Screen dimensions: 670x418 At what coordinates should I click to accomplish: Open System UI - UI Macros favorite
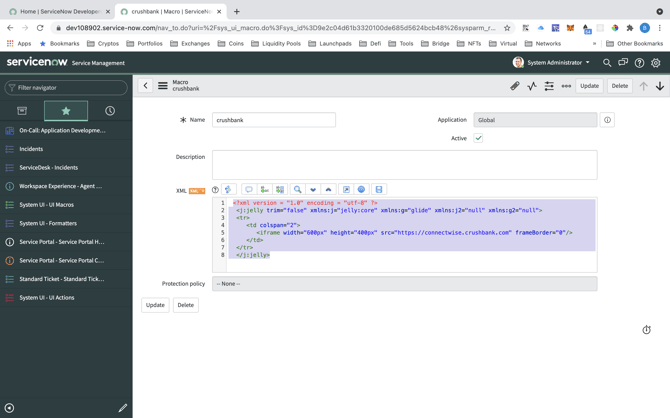coord(46,205)
